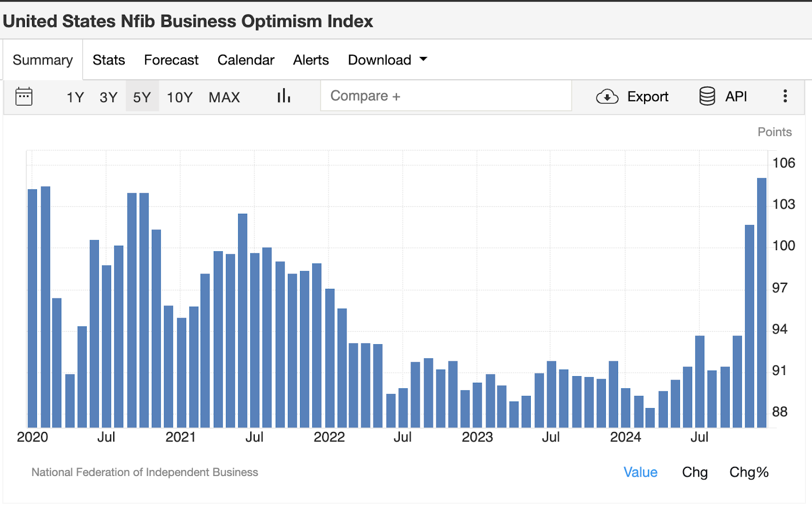This screenshot has width=812, height=507.
Task: Open the calendar date range picker
Action: [x=24, y=96]
